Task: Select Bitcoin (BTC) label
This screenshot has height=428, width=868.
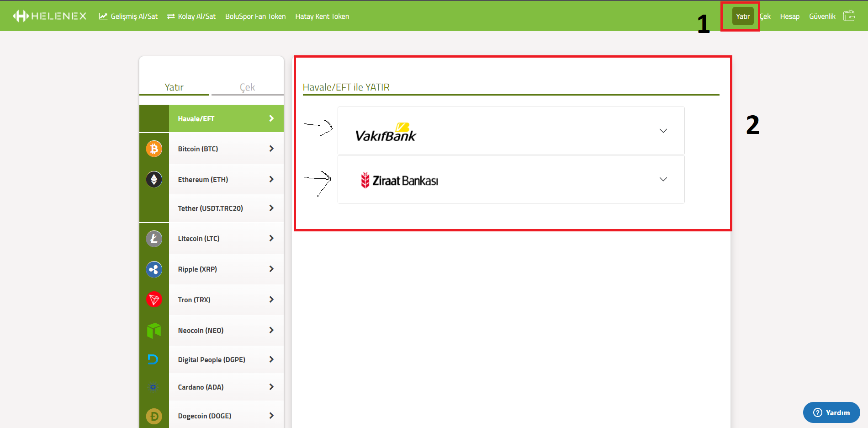Action: 198,149
